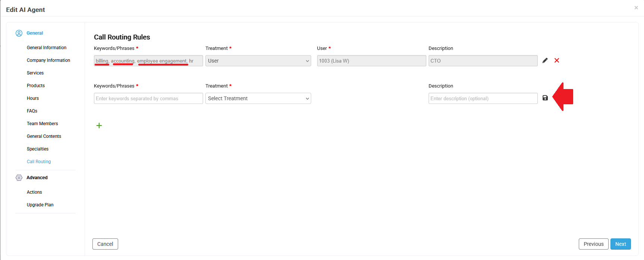Click the pencil edit icon for first rule

tap(545, 60)
